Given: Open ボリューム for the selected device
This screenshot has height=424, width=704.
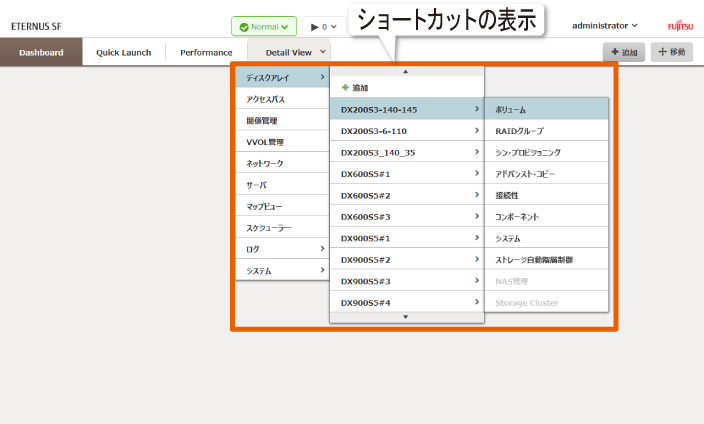Looking at the screenshot, I should [x=546, y=109].
